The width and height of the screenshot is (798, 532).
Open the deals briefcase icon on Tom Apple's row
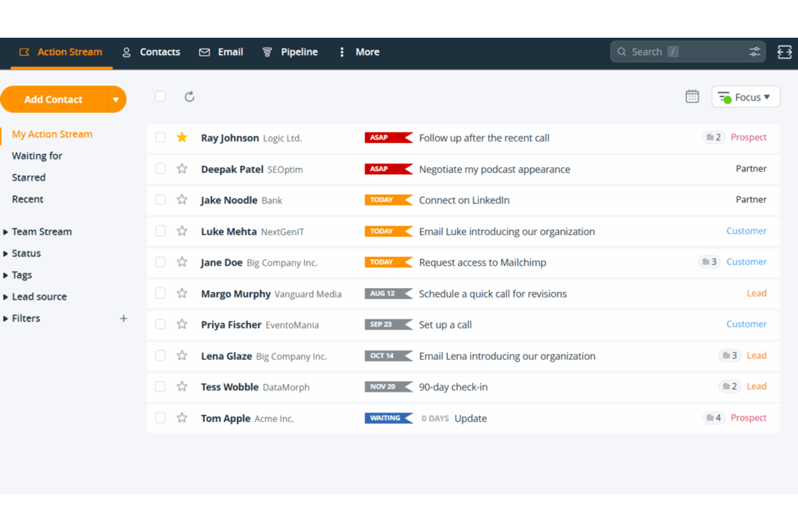pos(713,418)
